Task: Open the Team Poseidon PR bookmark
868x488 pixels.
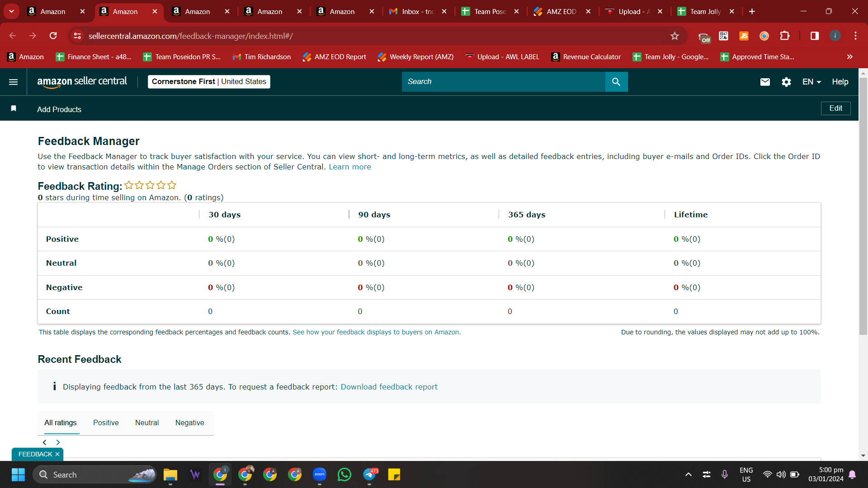Action: coord(182,56)
